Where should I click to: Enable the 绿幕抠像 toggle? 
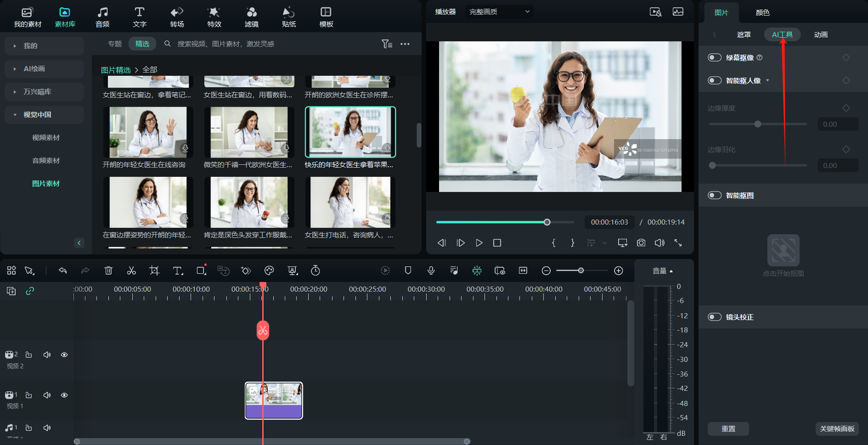[x=715, y=57]
